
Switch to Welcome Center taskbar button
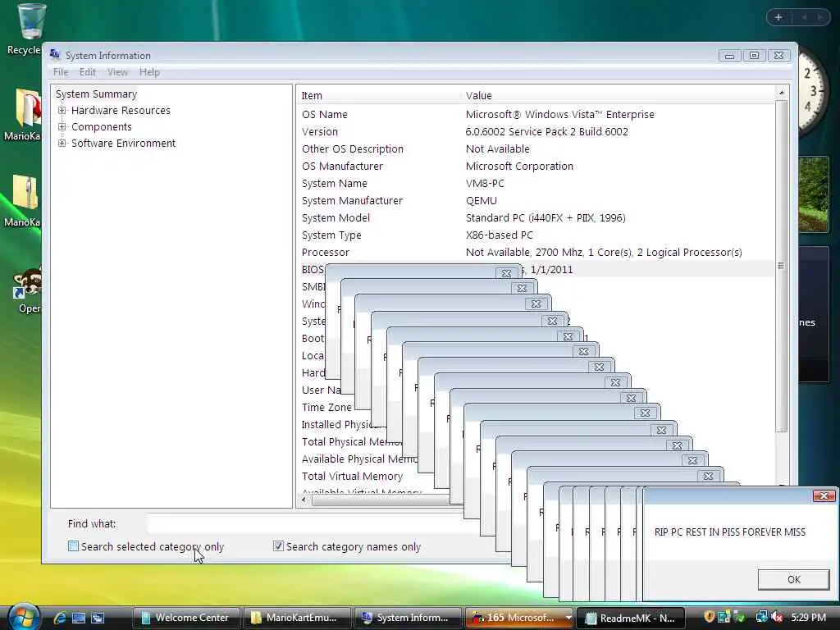point(186,618)
